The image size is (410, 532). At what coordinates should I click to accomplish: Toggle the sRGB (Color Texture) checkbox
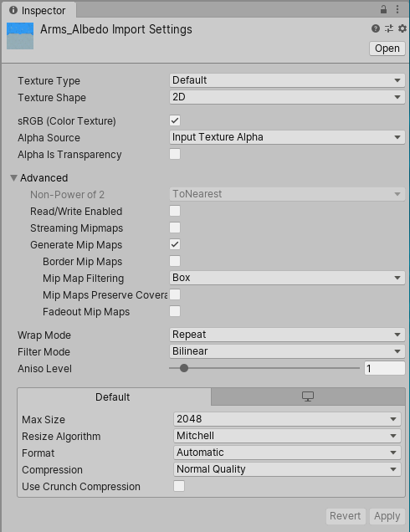point(175,120)
